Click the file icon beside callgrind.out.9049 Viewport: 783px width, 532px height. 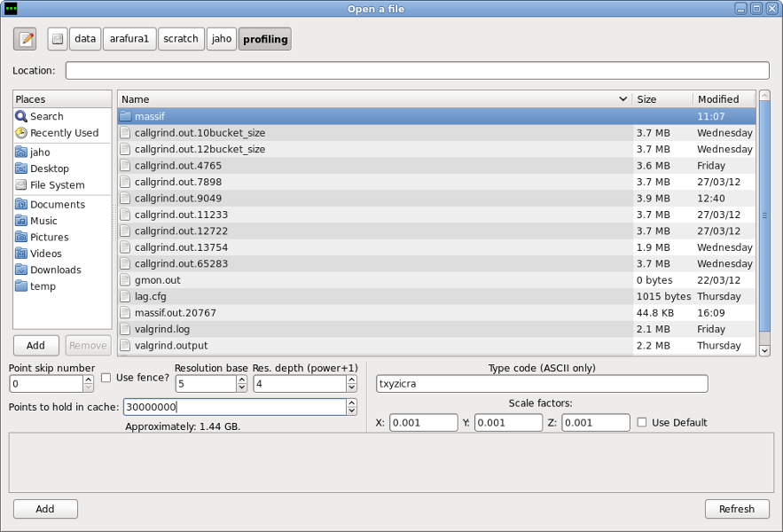pyautogui.click(x=125, y=199)
